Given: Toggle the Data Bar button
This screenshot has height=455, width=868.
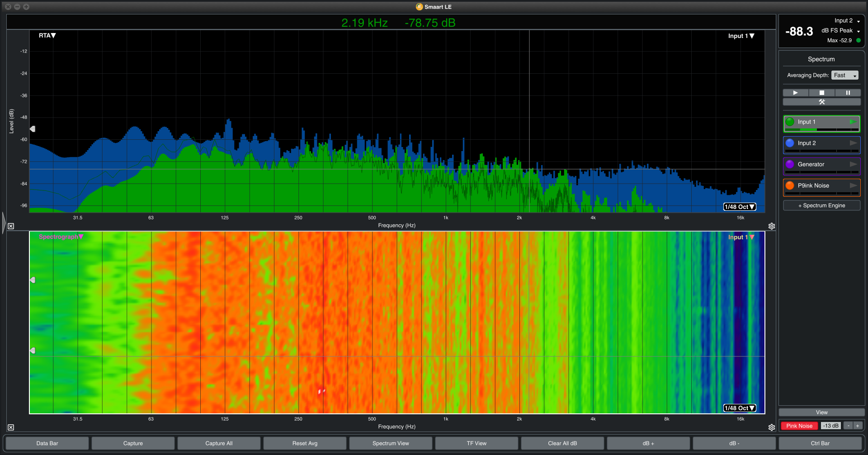Looking at the screenshot, I should coord(47,443).
